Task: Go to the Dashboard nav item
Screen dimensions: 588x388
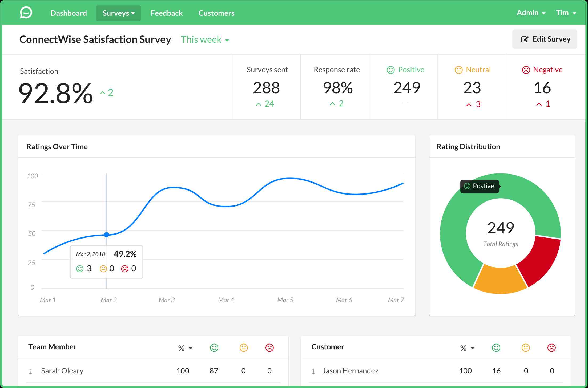Action: click(69, 13)
